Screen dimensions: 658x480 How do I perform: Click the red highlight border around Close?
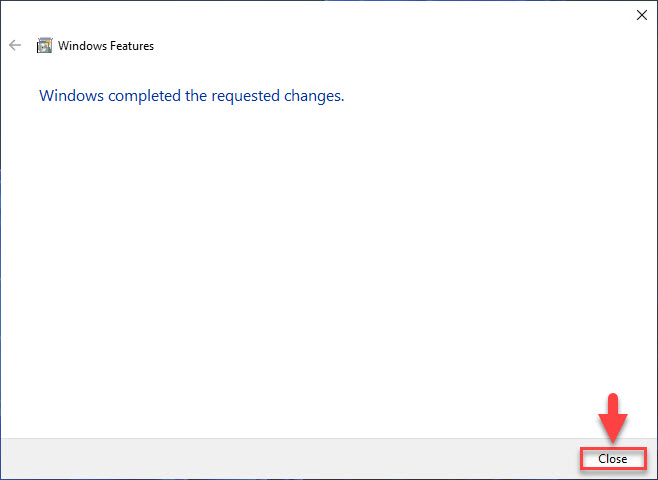[581, 459]
